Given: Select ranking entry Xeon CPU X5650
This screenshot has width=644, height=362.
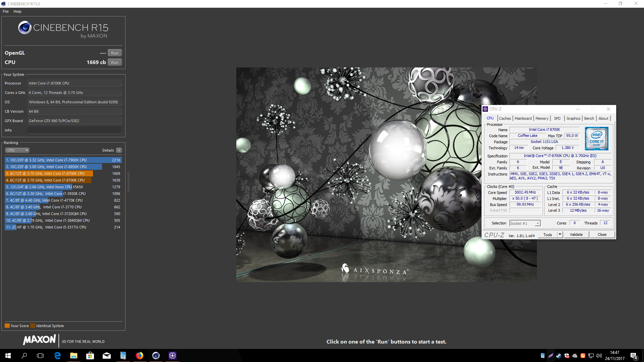Looking at the screenshot, I should [63, 187].
